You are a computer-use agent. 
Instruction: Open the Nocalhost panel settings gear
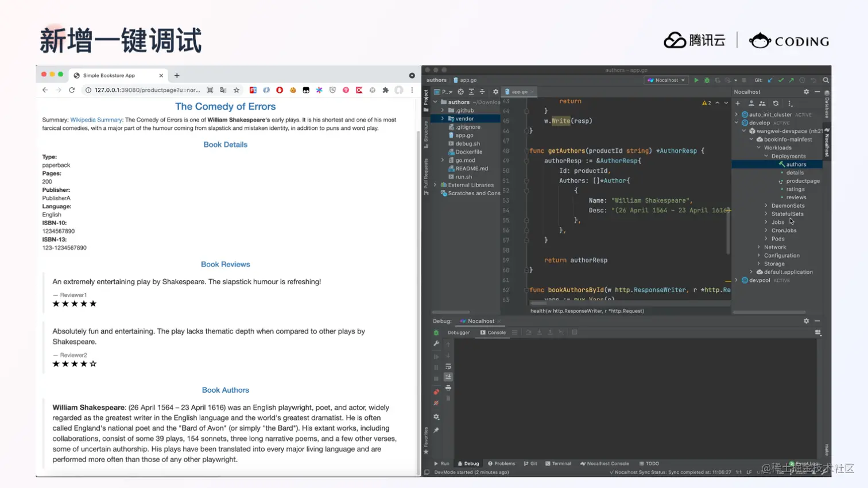806,92
